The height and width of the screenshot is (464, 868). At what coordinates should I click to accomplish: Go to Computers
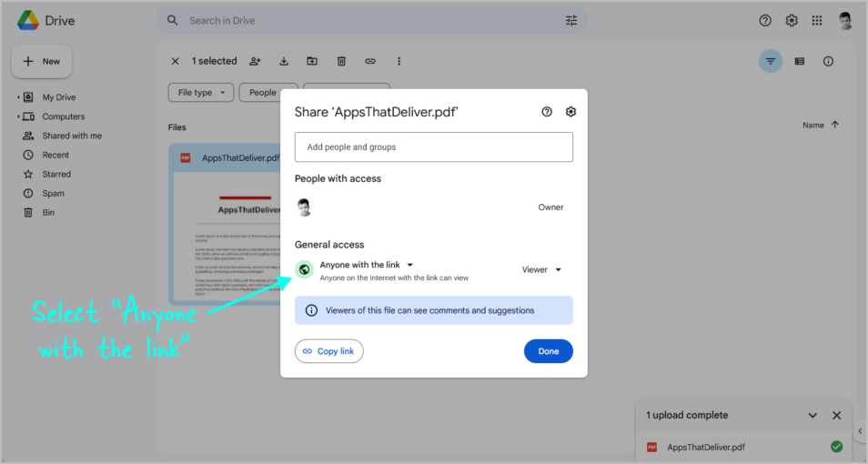click(64, 116)
